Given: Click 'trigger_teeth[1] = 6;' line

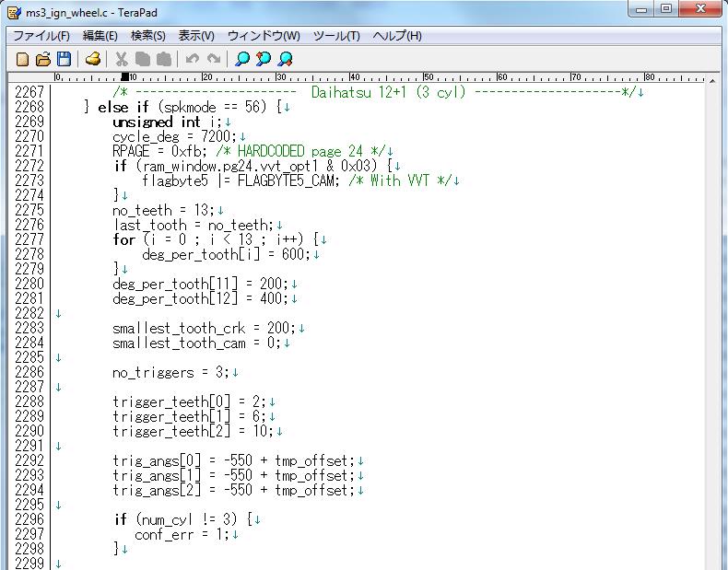Looking at the screenshot, I should (190, 416).
